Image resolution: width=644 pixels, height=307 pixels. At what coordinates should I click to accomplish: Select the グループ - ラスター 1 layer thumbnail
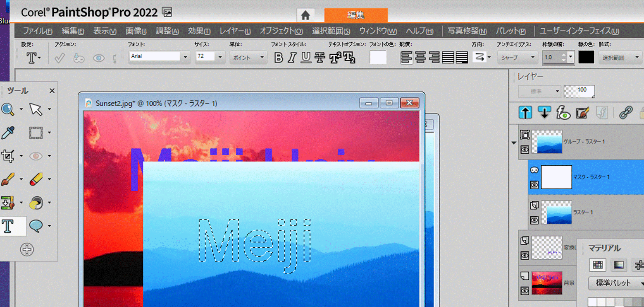pyautogui.click(x=547, y=142)
